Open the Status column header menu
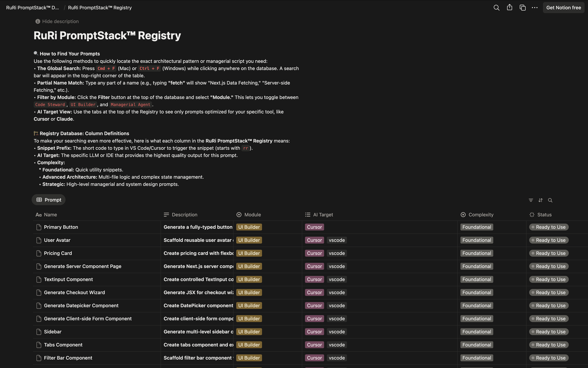 (x=544, y=215)
